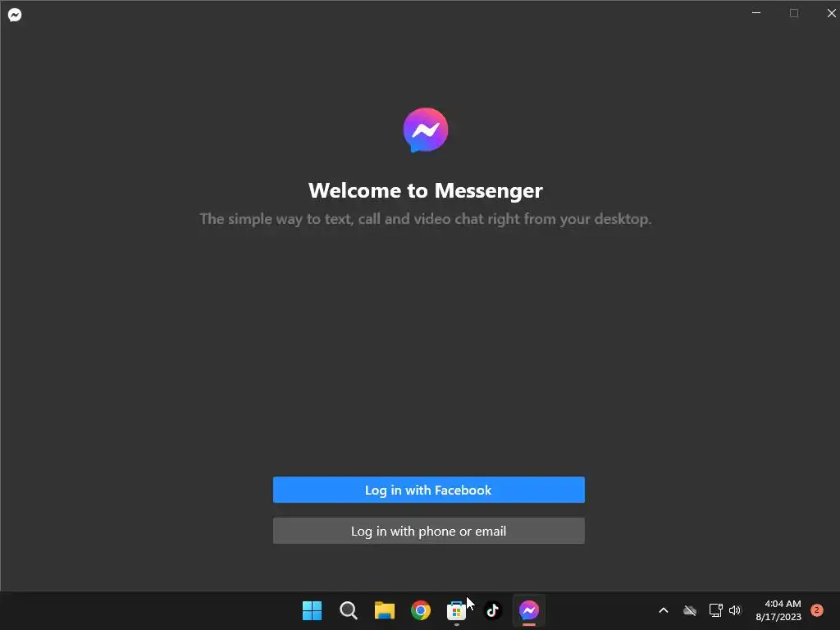The height and width of the screenshot is (630, 840).
Task: Open the clock showing 4:04 AM
Action: click(x=778, y=610)
